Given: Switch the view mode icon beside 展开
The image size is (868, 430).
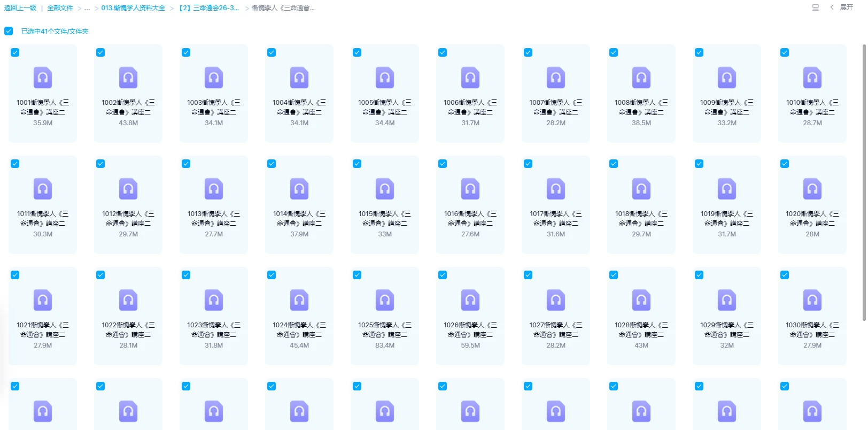Looking at the screenshot, I should 816,7.
